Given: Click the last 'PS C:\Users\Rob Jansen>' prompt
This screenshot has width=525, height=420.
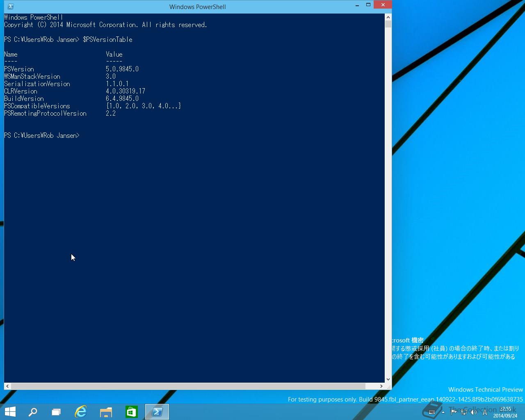Looking at the screenshot, I should pyautogui.click(x=42, y=135).
